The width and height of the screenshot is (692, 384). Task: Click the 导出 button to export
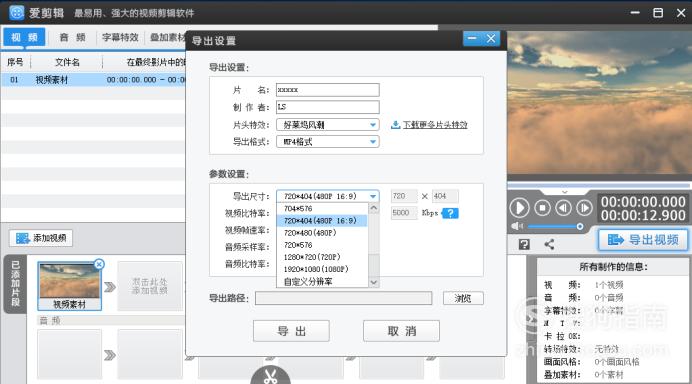point(291,331)
